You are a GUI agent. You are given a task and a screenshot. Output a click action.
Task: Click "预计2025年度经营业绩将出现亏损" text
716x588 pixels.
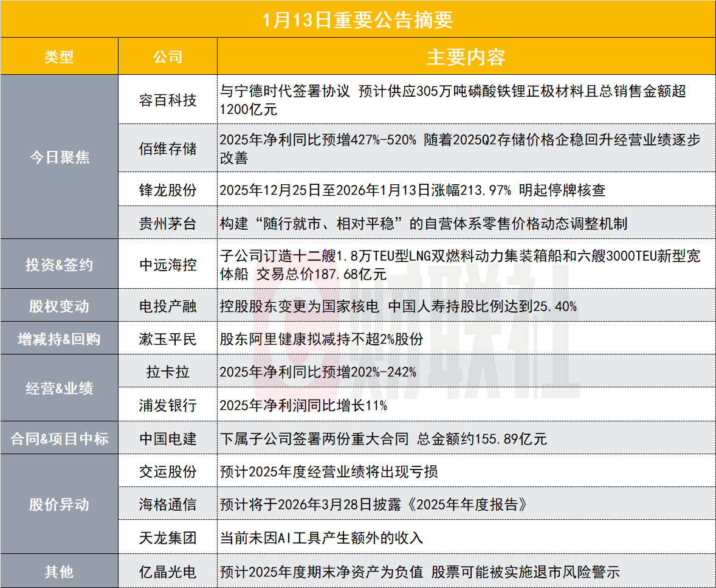click(329, 471)
